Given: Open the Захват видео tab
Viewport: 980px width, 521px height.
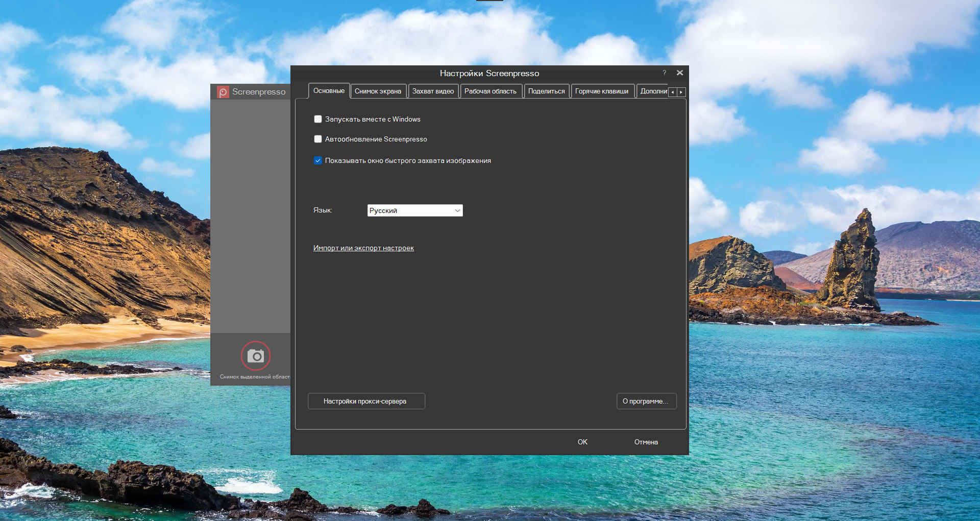Looking at the screenshot, I should [433, 91].
